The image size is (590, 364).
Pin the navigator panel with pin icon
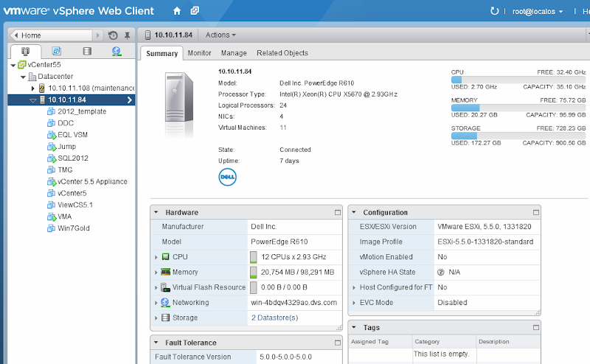[x=126, y=35]
